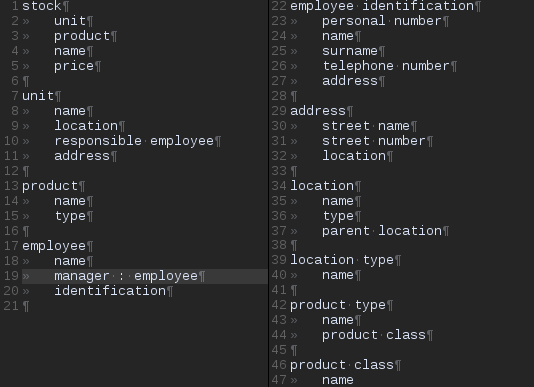Click 'type' on line 15
534x387 pixels.
70,216
